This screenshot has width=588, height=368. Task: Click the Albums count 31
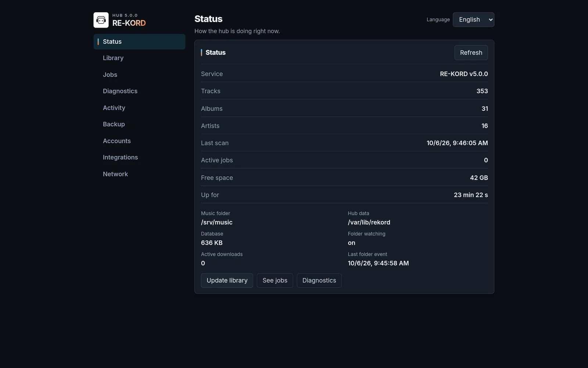point(485,109)
